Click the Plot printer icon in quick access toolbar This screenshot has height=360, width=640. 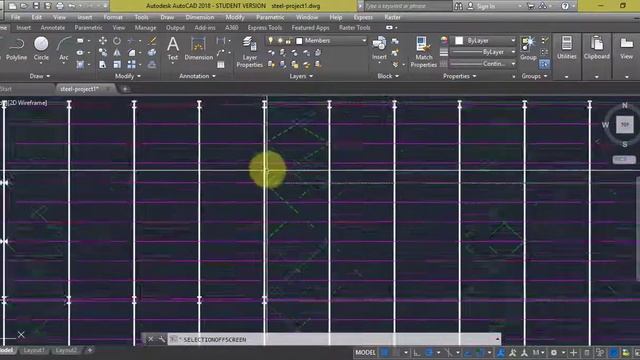coord(60,6)
